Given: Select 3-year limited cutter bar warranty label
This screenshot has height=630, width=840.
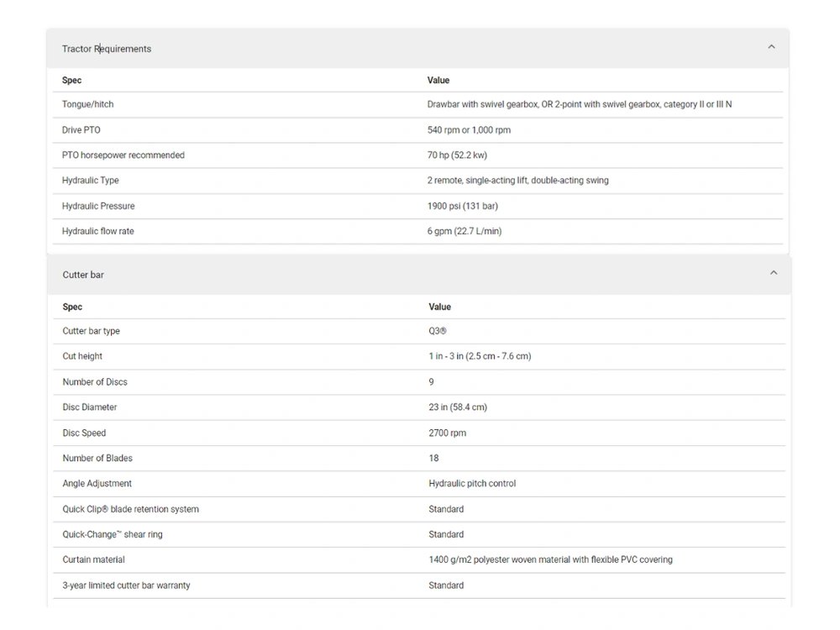Looking at the screenshot, I should 126,585.
